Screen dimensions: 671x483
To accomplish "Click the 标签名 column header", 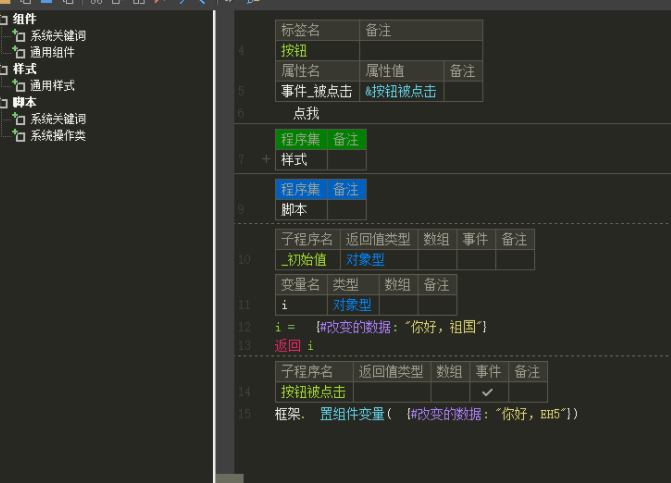I will pos(317,30).
